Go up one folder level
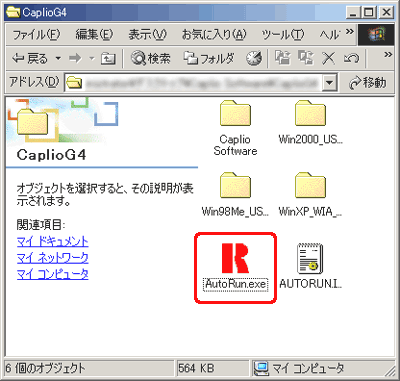Image resolution: width=400 pixels, height=381 pixels. point(108,59)
